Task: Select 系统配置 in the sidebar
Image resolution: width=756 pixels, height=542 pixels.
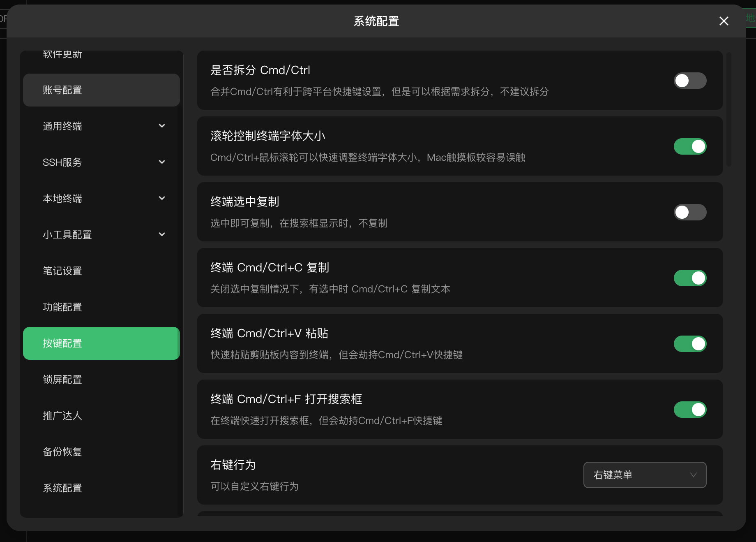Action: tap(101, 488)
